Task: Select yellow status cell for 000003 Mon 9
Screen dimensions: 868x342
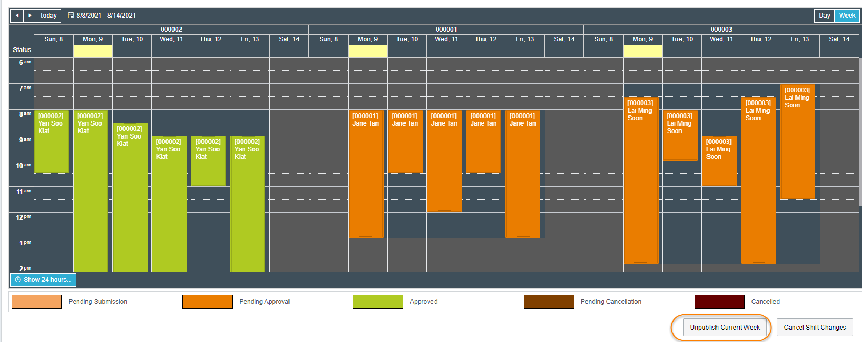Action: tap(643, 51)
